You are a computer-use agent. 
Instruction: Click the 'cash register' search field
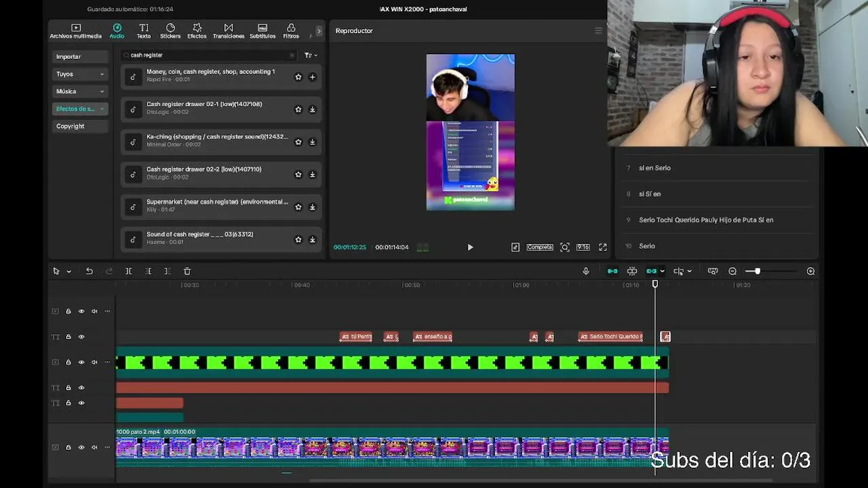pos(208,56)
